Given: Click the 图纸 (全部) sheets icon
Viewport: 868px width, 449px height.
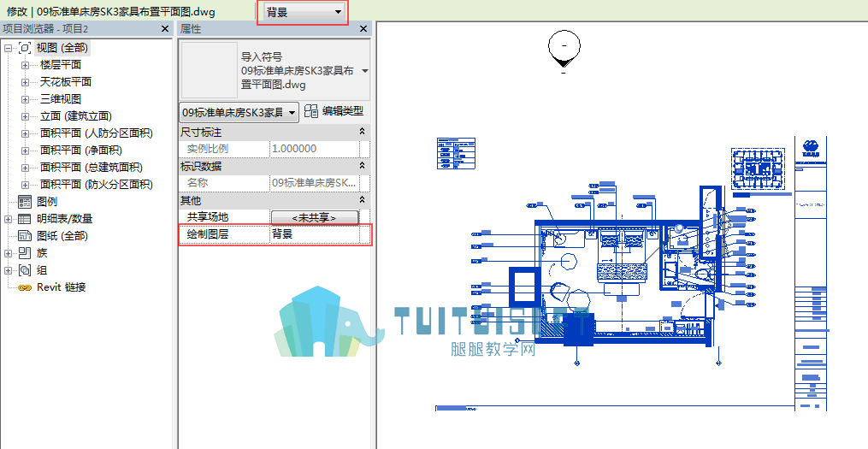Looking at the screenshot, I should (24, 236).
